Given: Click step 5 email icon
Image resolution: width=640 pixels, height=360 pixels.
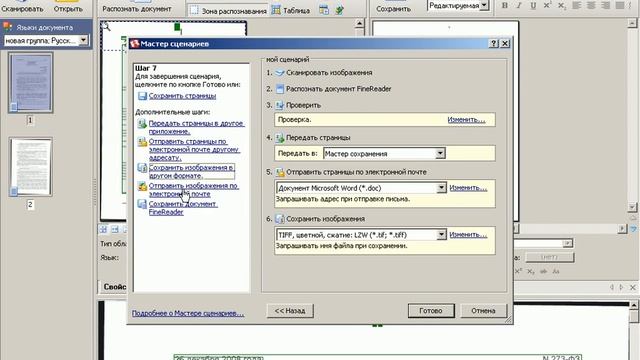Looking at the screenshot, I should tap(280, 172).
